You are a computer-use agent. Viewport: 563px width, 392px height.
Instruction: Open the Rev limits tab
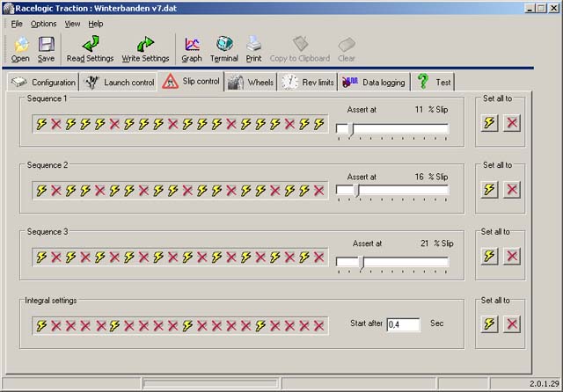pyautogui.click(x=308, y=82)
